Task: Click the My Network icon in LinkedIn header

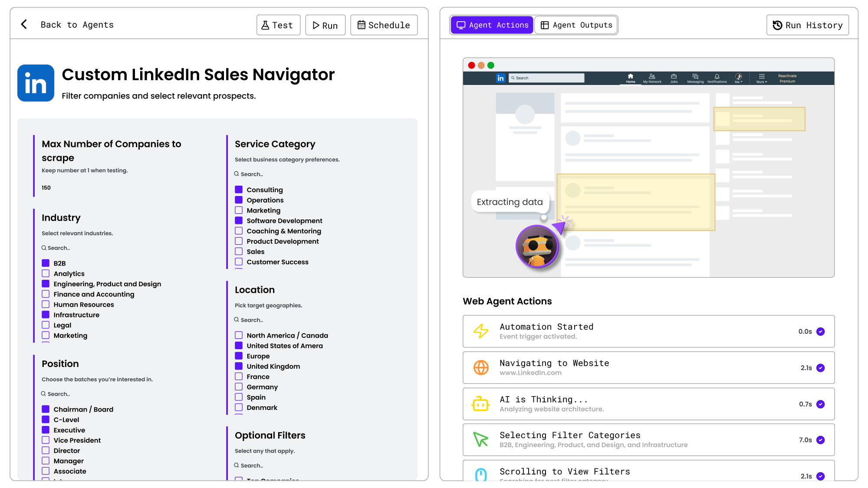Action: click(x=651, y=78)
